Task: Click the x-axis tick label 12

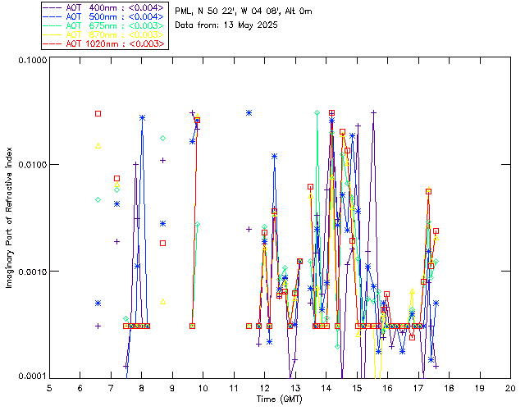Action: pos(264,388)
